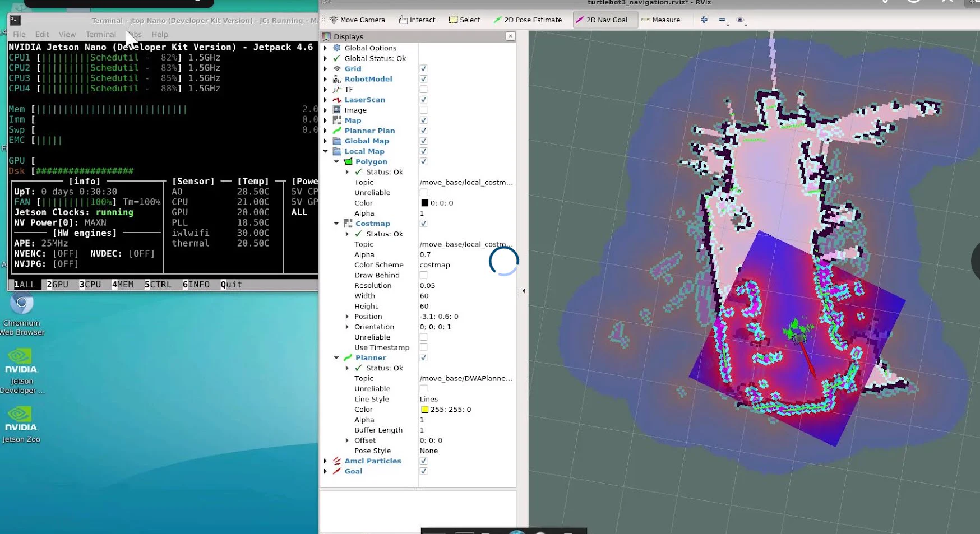
Task: Pick the 2D Pose Estimate tool
Action: click(x=528, y=20)
